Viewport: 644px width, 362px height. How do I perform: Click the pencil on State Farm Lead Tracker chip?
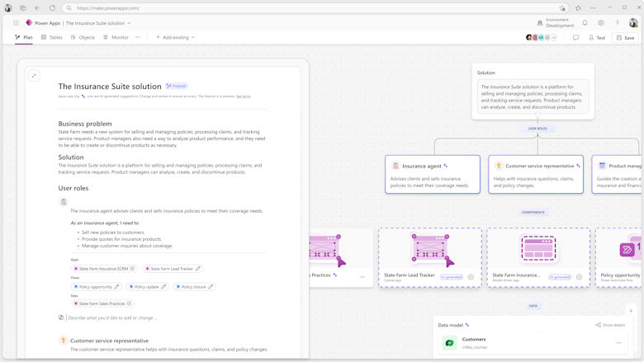tap(198, 269)
